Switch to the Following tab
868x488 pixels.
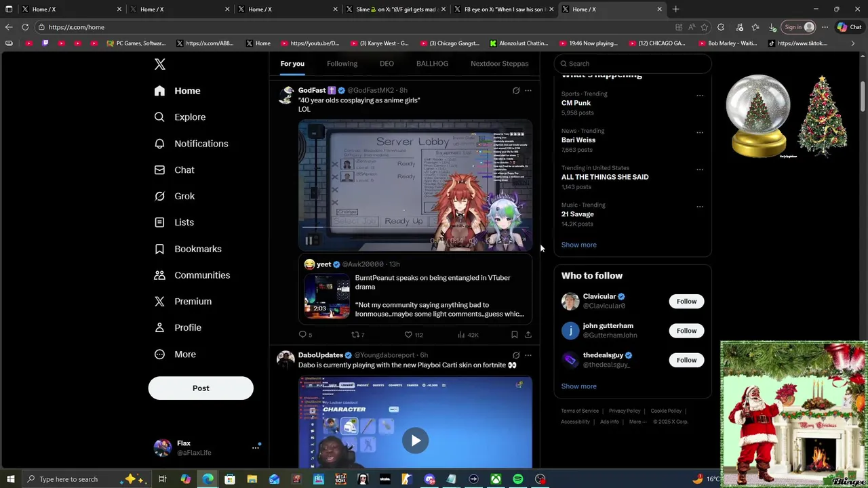point(342,64)
